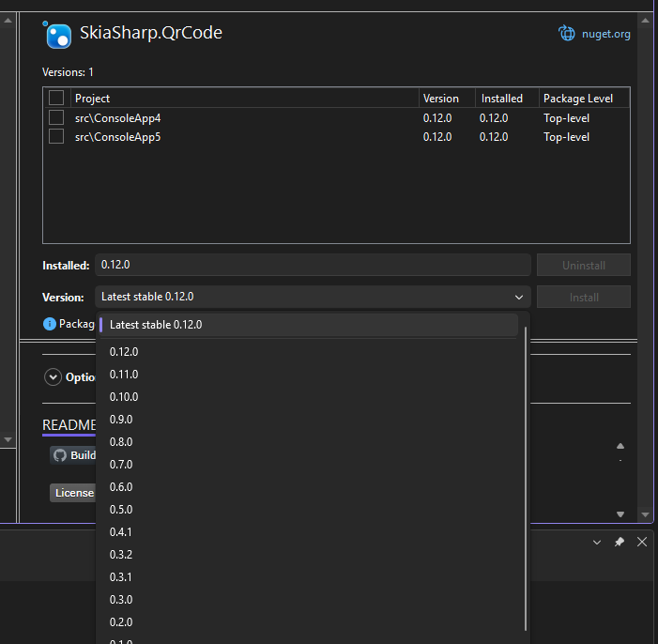Click the GitHub Build badge
The image size is (658, 644).
73,455
